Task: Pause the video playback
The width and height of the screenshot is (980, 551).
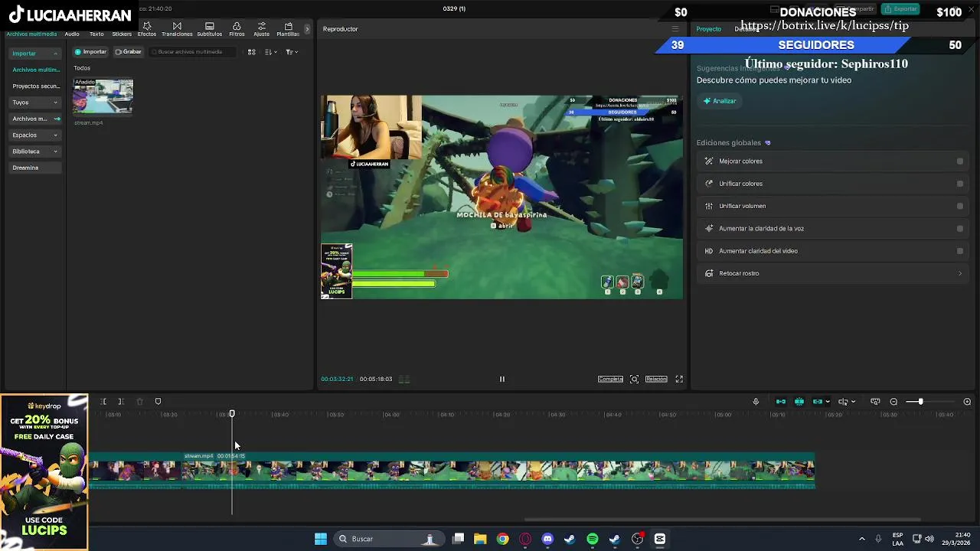Action: (502, 379)
